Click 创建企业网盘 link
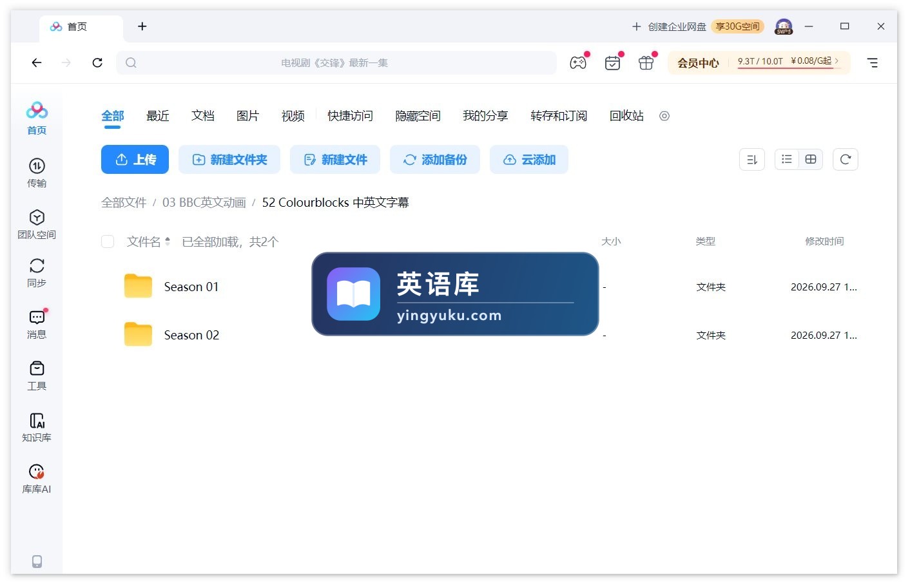This screenshot has height=588, width=910. [669, 26]
